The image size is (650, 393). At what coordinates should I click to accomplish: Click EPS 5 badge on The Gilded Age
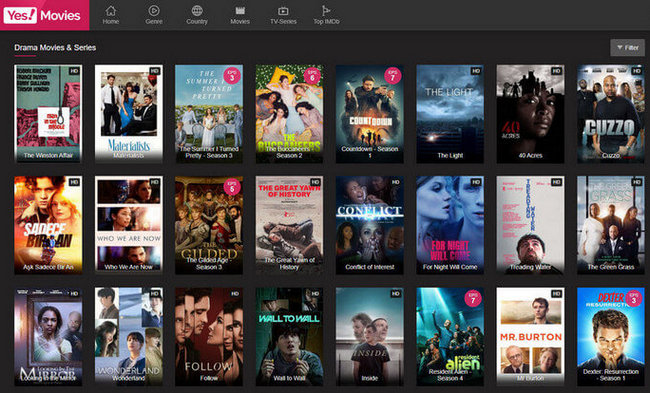pyautogui.click(x=232, y=187)
